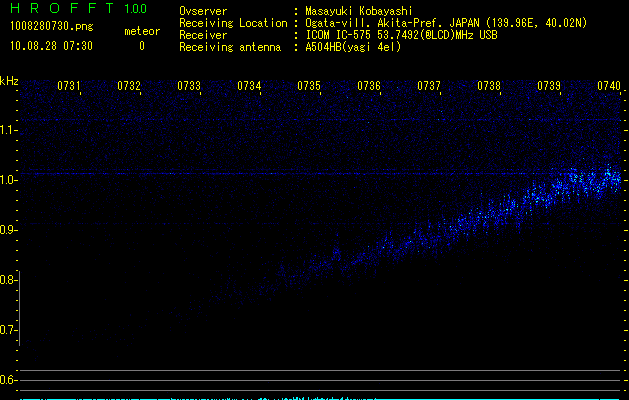629x400 pixels.
Task: Click the 0739 time marker
Action: [x=549, y=87]
